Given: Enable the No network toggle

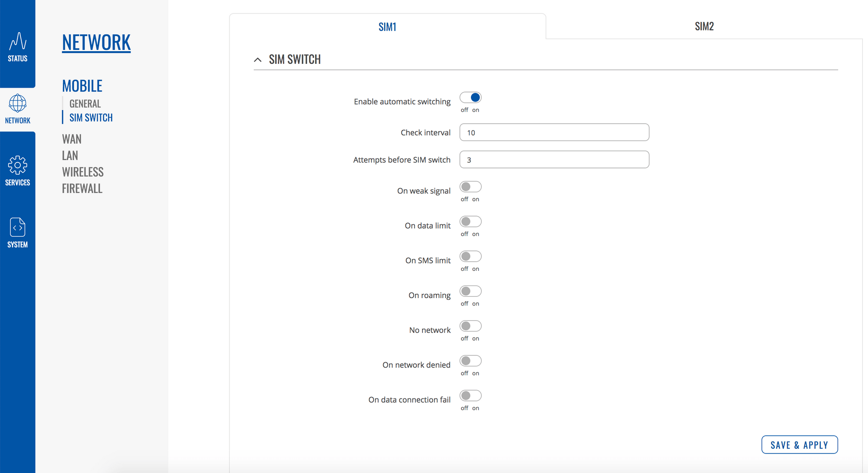Looking at the screenshot, I should 470,326.
